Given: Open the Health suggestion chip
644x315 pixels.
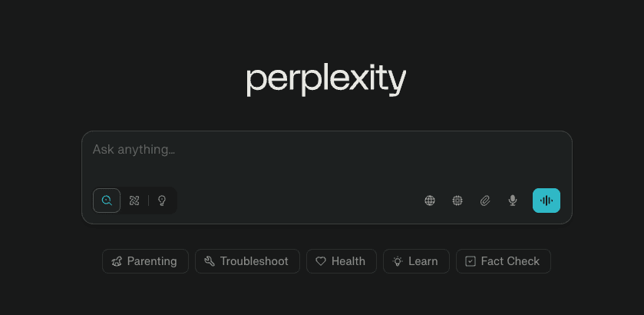Looking at the screenshot, I should click(x=342, y=261).
